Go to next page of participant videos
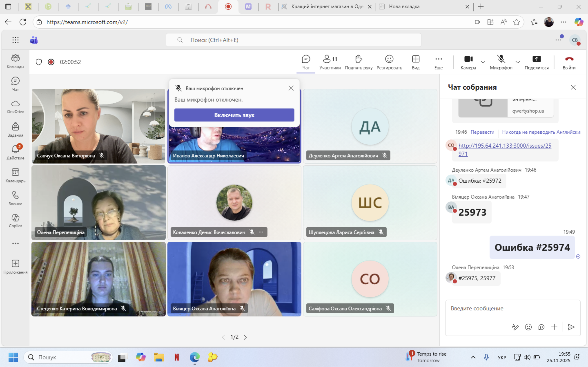The height and width of the screenshot is (367, 588). pos(245,337)
